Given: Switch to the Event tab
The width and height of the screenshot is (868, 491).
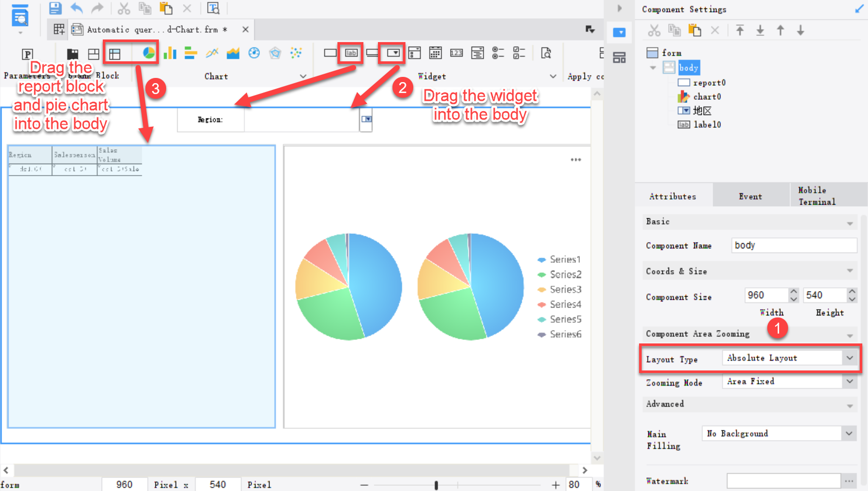Looking at the screenshot, I should (750, 196).
